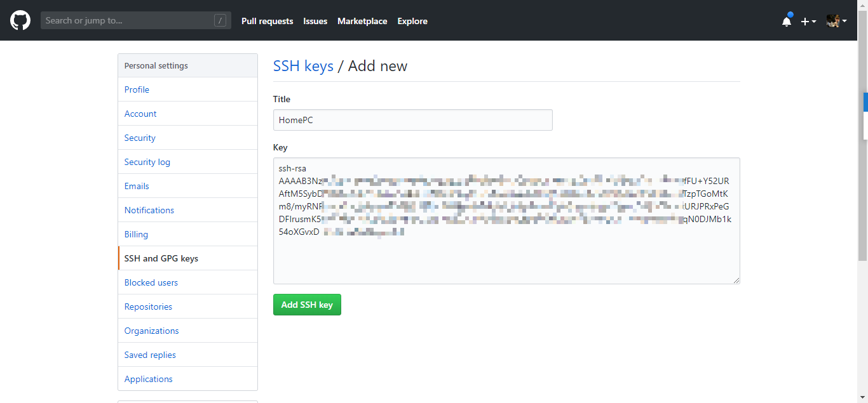Navigate to Marketplace
Screen dimensions: 868x403
click(x=362, y=21)
